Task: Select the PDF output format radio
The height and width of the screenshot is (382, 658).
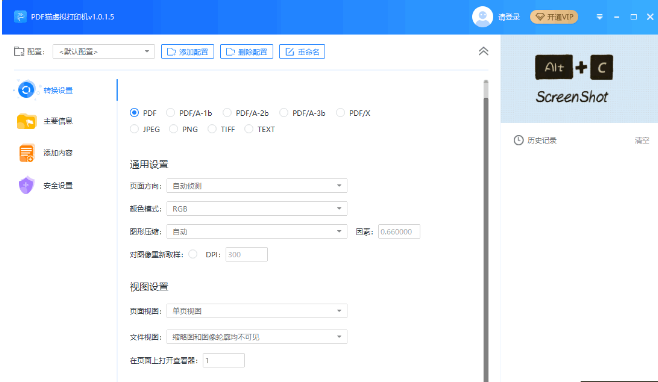Action: pos(134,113)
